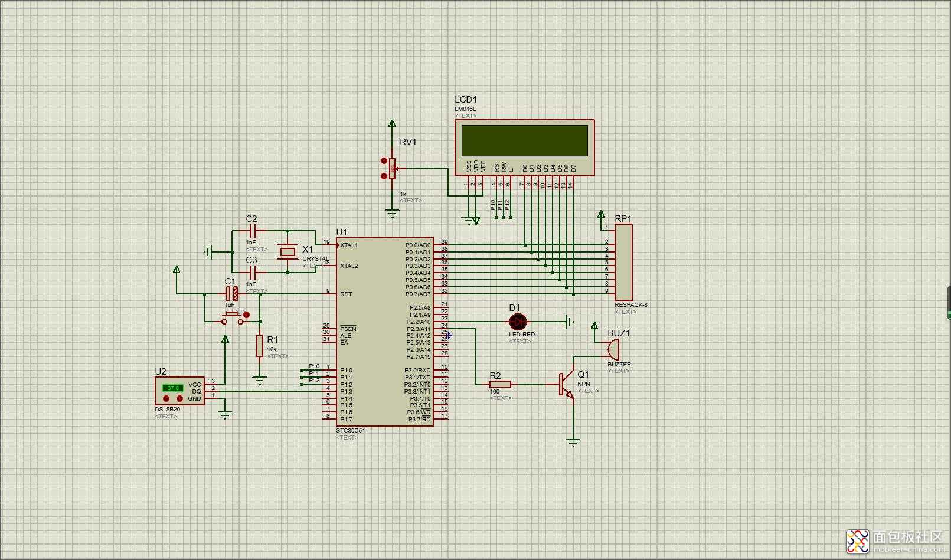
Task: Select the LCD1 green display screen
Action: (x=524, y=140)
